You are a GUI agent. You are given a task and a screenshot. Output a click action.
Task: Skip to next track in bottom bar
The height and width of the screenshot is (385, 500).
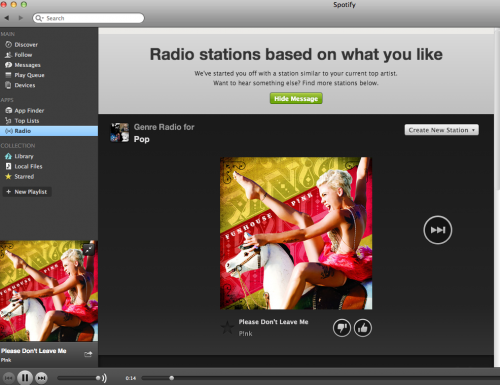[x=41, y=378]
